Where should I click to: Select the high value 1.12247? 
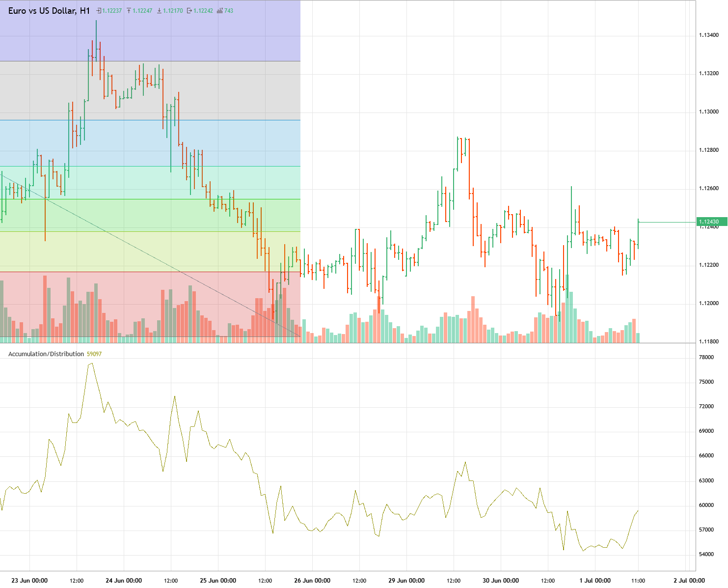(x=142, y=11)
